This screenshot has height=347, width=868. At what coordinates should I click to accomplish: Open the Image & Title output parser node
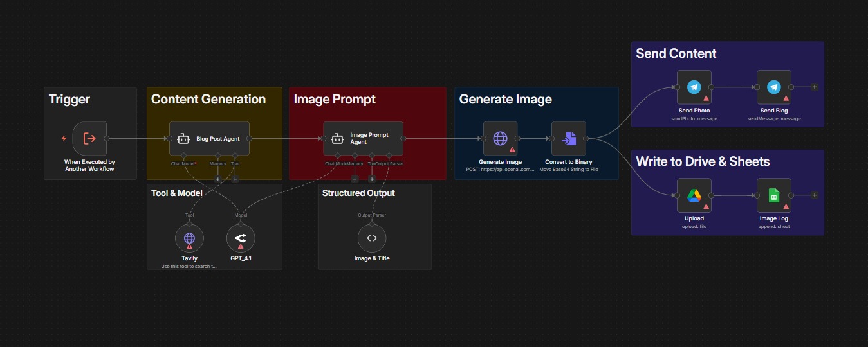coord(371,238)
